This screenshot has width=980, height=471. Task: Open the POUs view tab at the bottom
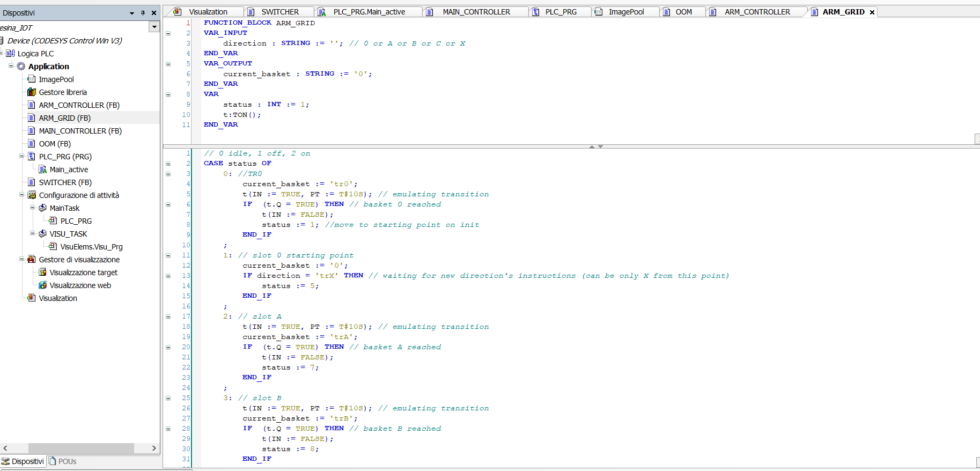[x=63, y=461]
